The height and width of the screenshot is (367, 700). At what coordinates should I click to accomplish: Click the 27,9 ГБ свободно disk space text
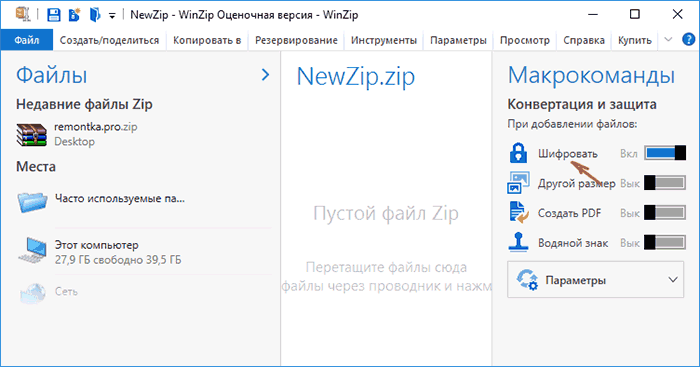pyautogui.click(x=118, y=260)
